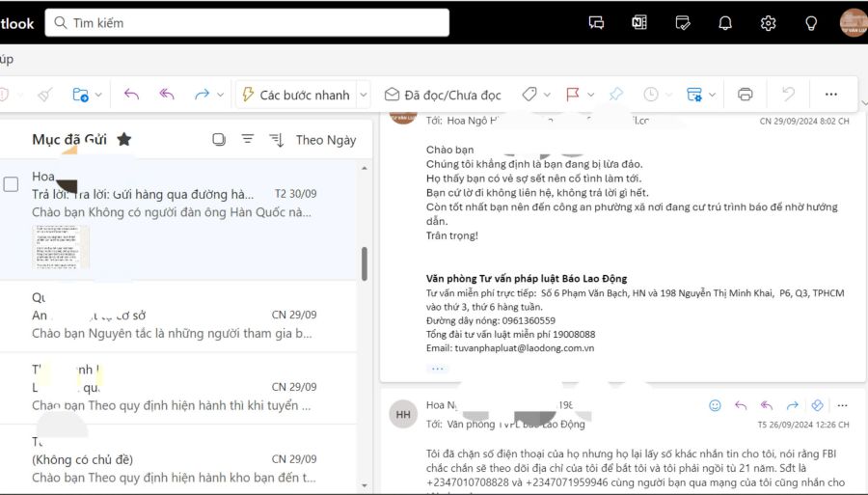Click the red flag icon
Viewport: 868px width, 495px height.
coord(572,95)
